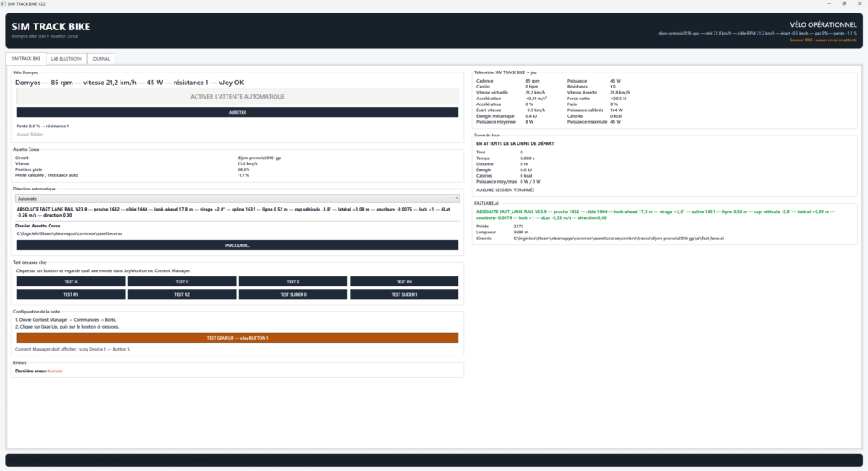The image size is (868, 471).
Task: Click 'Domyos Bike 500 + Assetto Corsa' subtitle
Action: (x=45, y=36)
